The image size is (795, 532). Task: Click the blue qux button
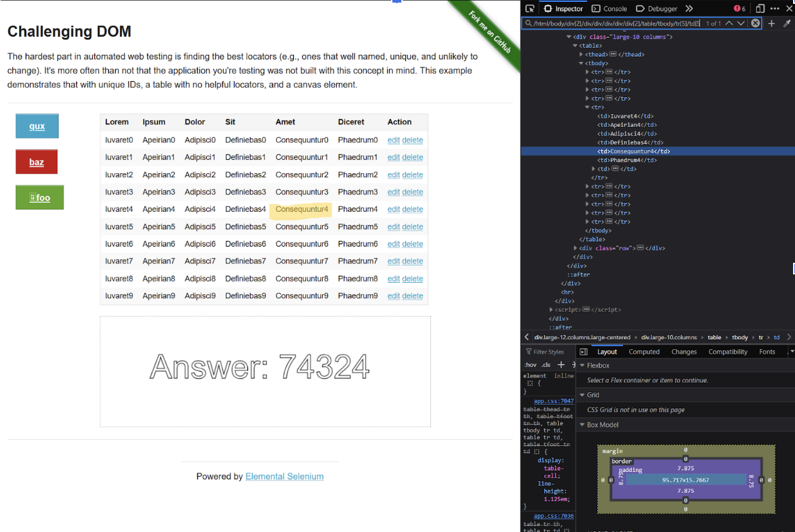[37, 126]
